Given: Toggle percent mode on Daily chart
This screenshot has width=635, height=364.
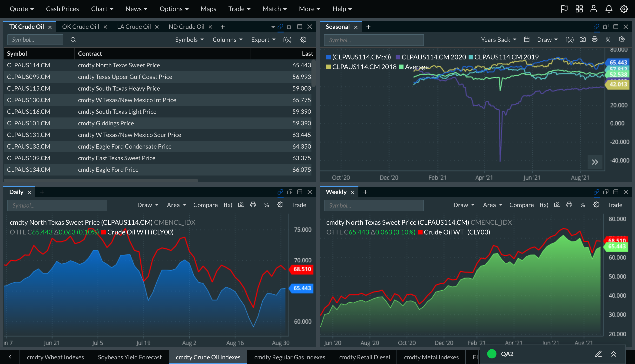Looking at the screenshot, I should pyautogui.click(x=267, y=205).
